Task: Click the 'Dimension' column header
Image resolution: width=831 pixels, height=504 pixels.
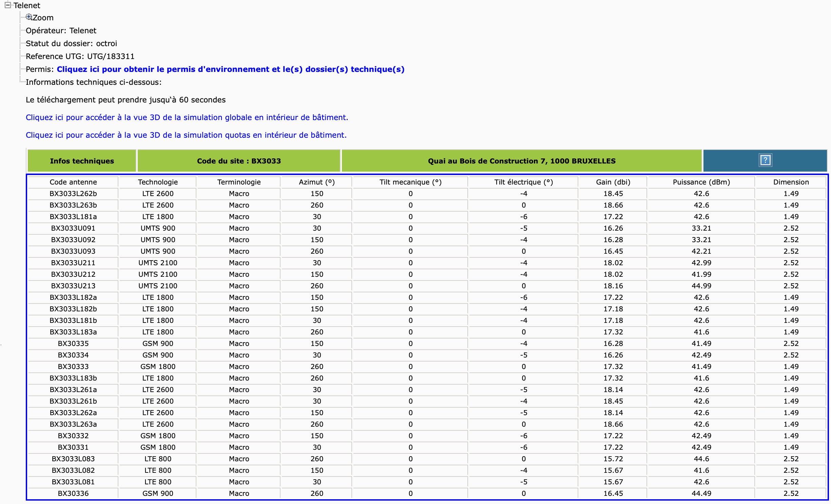Action: 791,182
